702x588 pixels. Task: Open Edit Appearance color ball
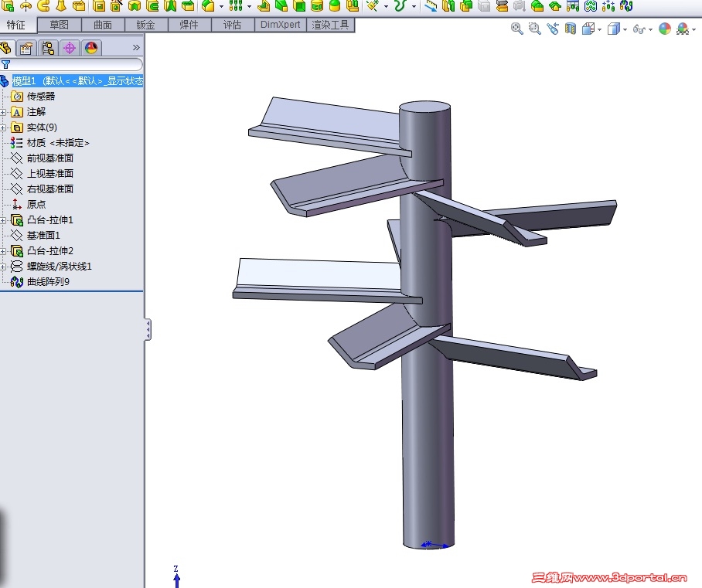665,29
